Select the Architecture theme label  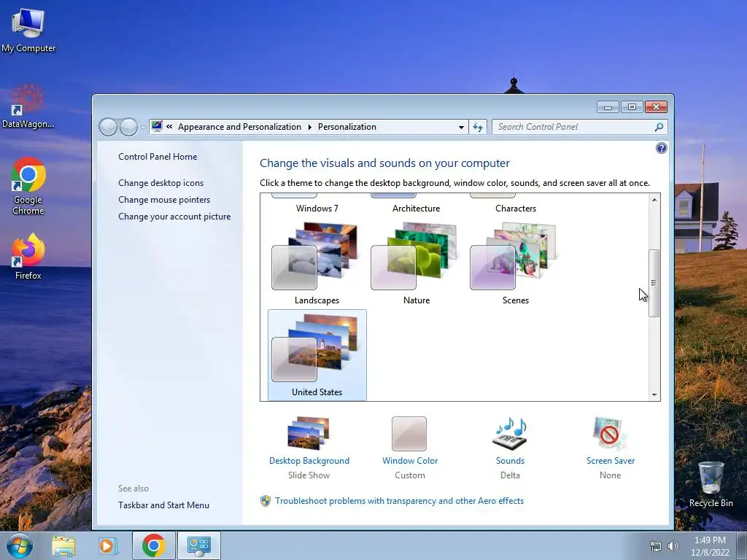click(417, 209)
